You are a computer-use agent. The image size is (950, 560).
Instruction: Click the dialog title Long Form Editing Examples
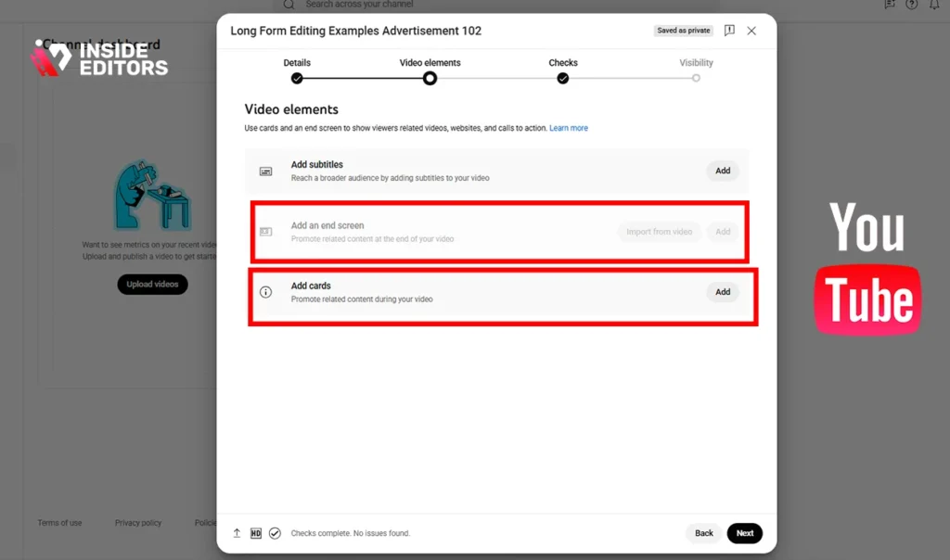[x=355, y=31]
